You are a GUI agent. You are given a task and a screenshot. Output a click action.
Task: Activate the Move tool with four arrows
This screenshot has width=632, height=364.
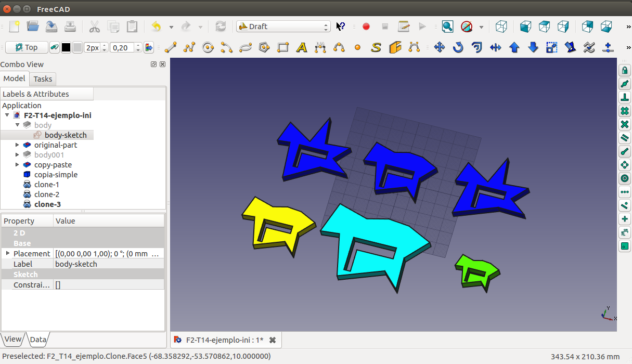tap(439, 48)
